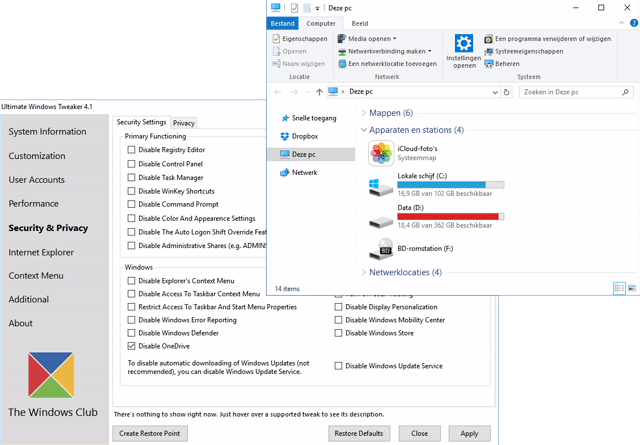640x445 pixels.
Task: Click the Apply button
Action: point(469,434)
